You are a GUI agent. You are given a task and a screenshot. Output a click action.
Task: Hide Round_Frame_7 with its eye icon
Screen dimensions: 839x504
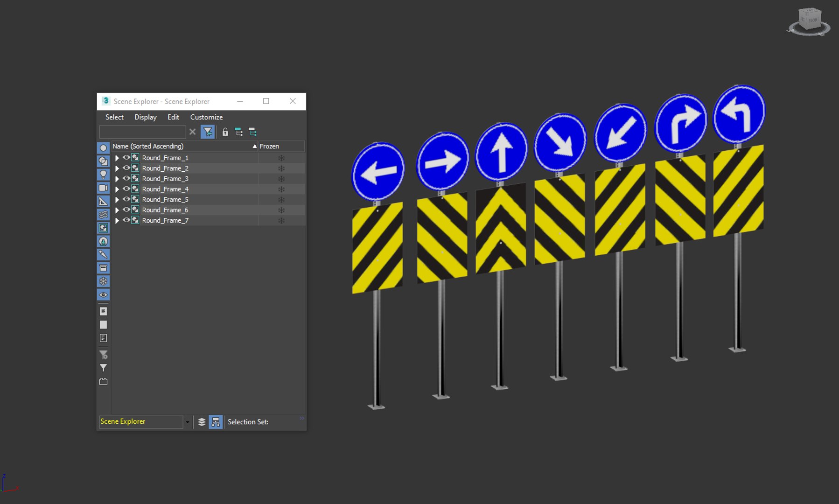click(126, 220)
